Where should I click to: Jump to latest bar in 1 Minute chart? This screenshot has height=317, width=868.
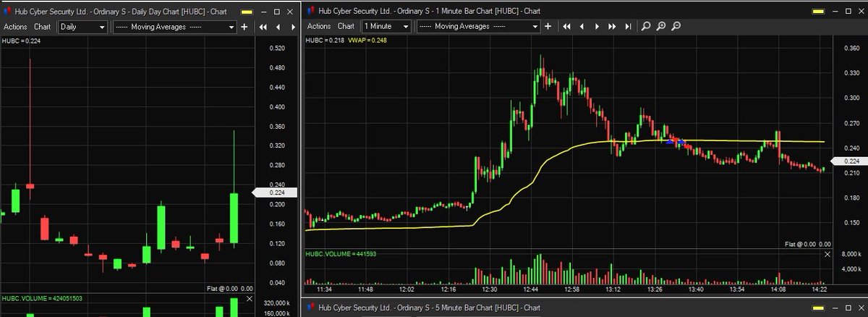[627, 26]
